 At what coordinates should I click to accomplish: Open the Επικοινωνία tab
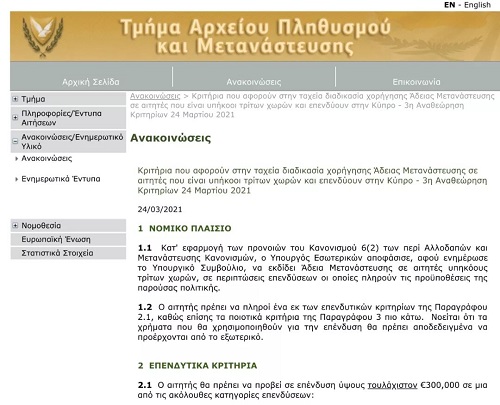click(x=416, y=82)
